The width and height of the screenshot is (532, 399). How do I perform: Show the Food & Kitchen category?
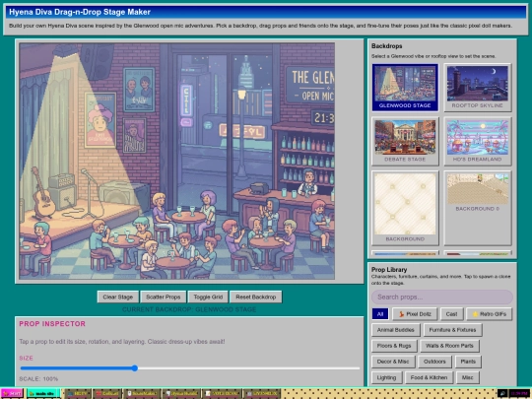tap(429, 377)
